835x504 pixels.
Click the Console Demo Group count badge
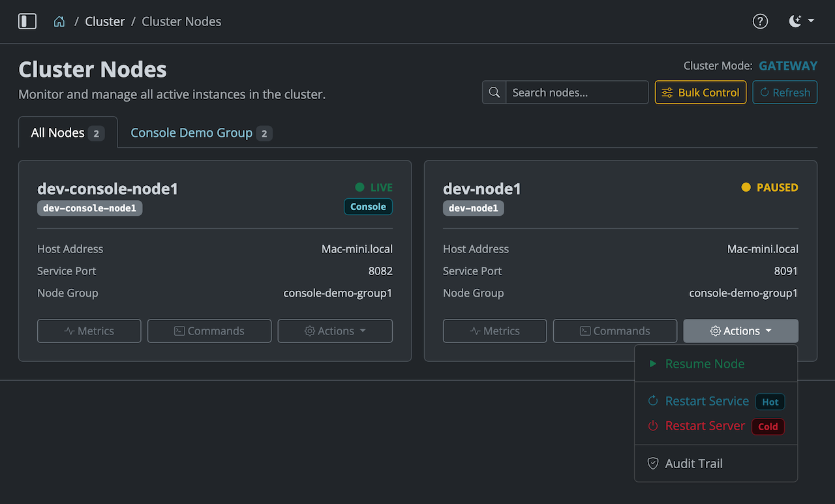pyautogui.click(x=264, y=134)
